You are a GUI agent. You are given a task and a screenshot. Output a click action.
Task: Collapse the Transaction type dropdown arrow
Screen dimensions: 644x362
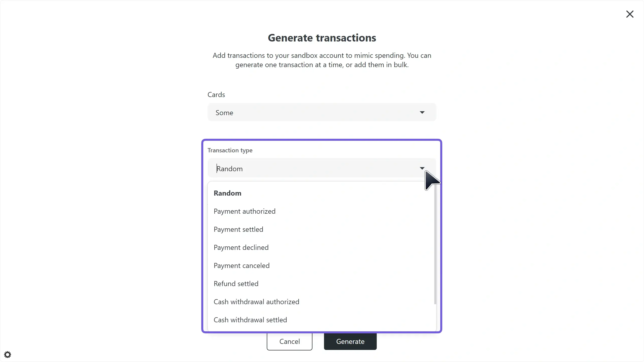pos(422,168)
